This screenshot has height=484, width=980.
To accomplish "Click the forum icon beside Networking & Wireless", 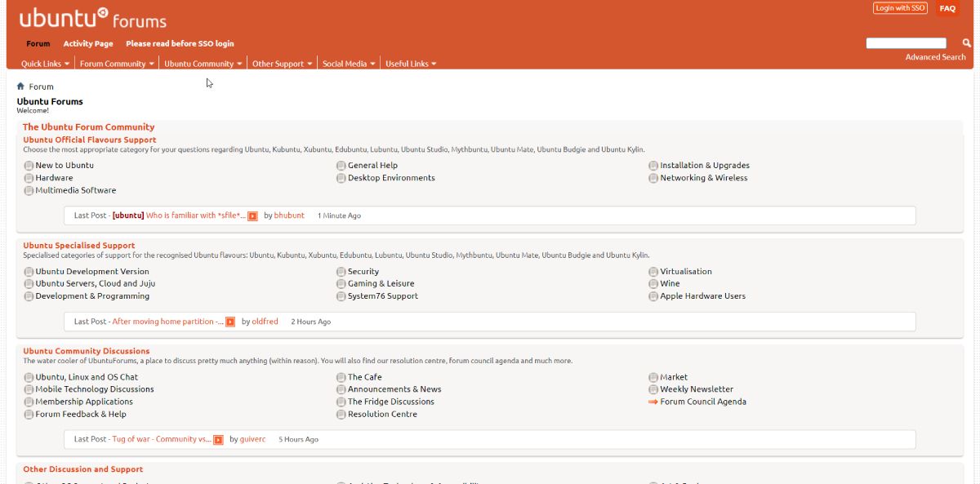I will point(653,178).
